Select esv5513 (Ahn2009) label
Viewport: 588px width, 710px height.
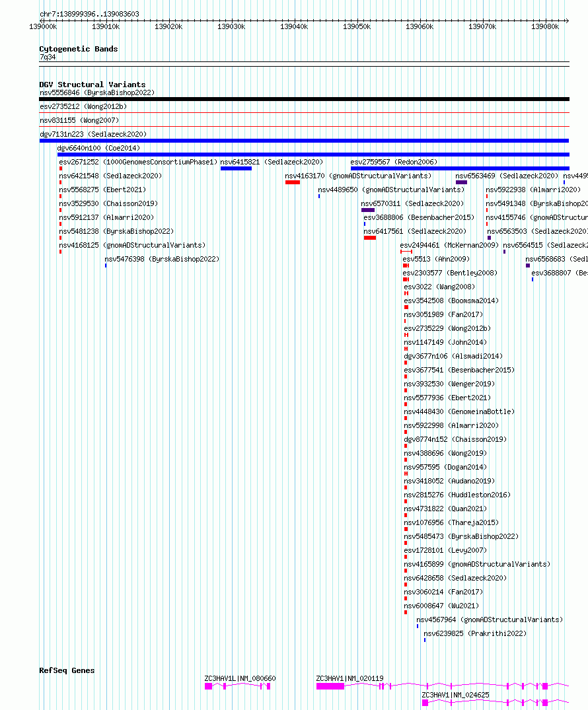[436, 259]
